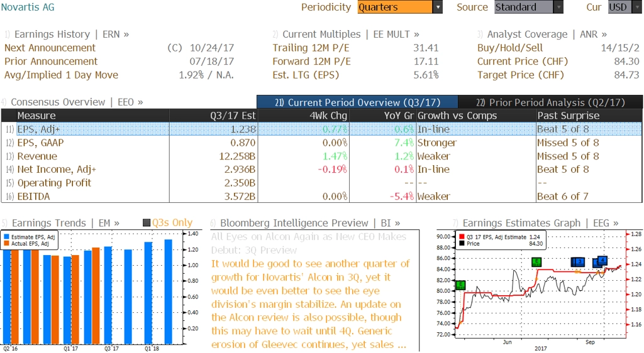Click Next Announcement date 10/24/17
Image resolution: width=644 pixels, height=353 pixels.
[x=212, y=48]
